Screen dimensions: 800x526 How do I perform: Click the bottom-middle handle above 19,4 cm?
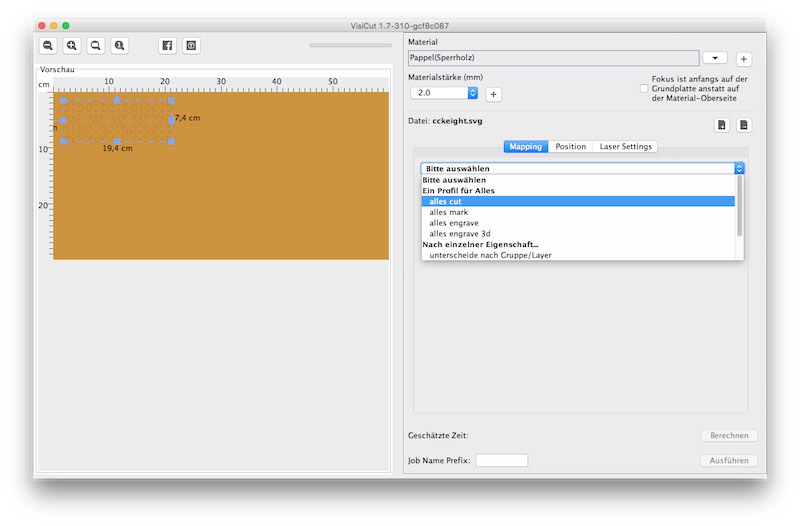click(117, 141)
